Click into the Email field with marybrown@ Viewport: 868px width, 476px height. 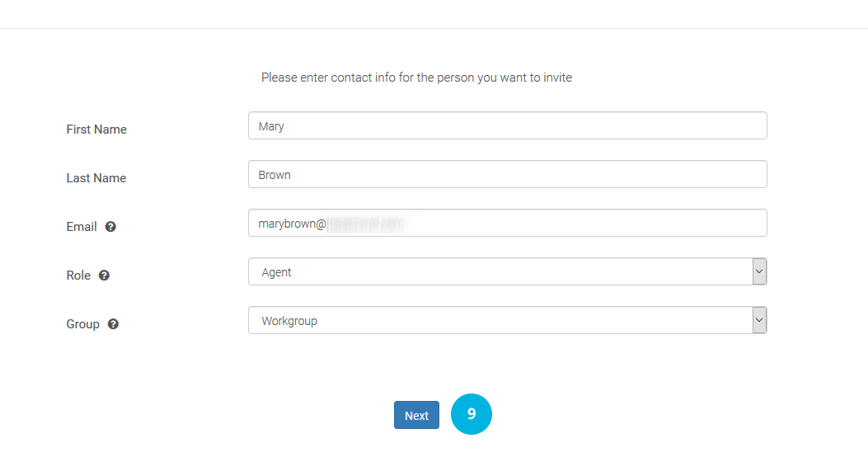[x=508, y=223]
